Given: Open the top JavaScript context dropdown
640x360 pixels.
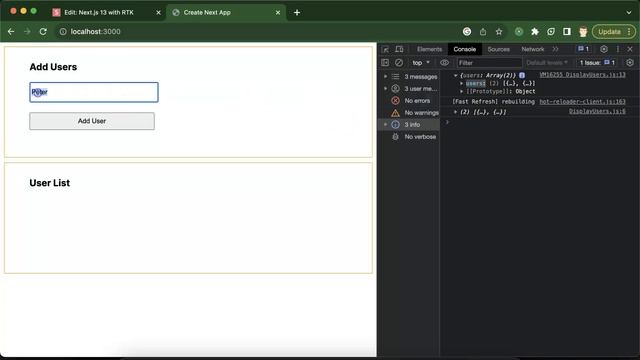Looking at the screenshot, I should coord(421,63).
